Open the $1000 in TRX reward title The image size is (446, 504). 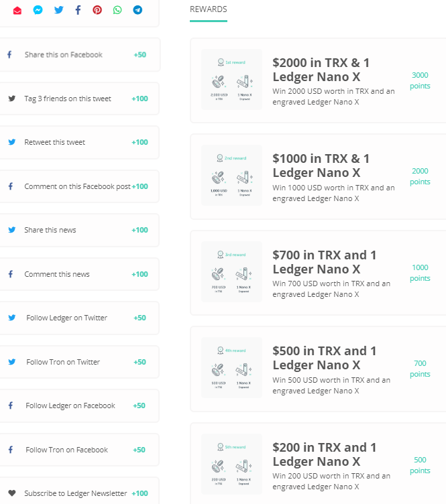tap(321, 166)
